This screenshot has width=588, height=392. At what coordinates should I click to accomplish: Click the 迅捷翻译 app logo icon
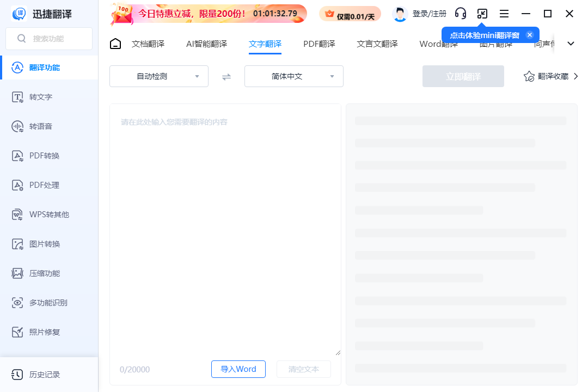click(x=19, y=14)
